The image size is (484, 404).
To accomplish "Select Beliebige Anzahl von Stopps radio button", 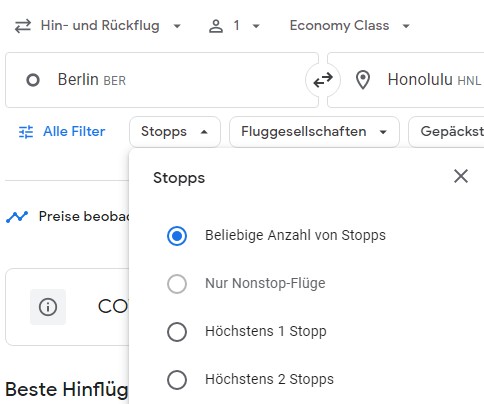I will [177, 236].
